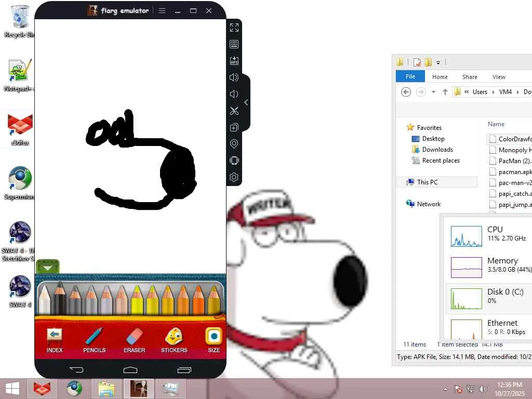Lower the emulator volume
532x399 pixels.
pos(234,94)
